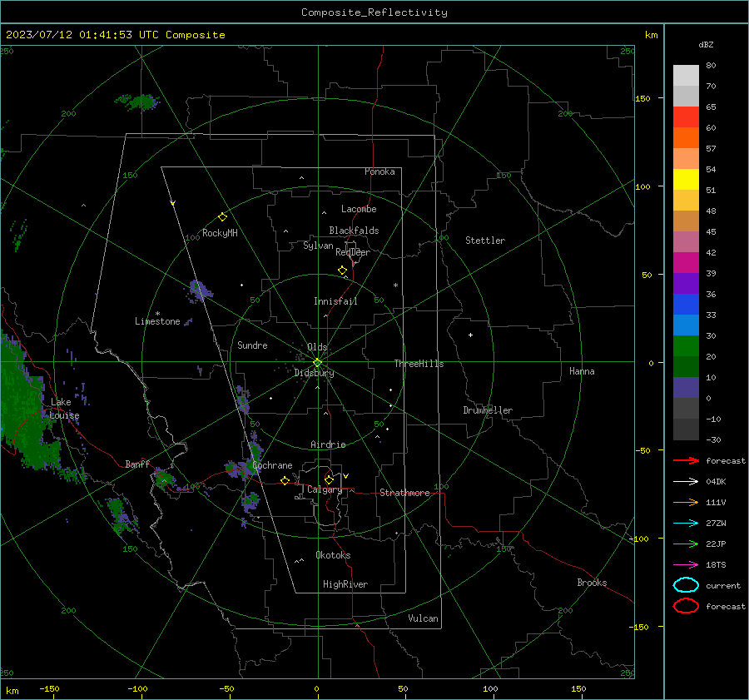Select the yellow diamond marker southeast of Cochrane

285,480
